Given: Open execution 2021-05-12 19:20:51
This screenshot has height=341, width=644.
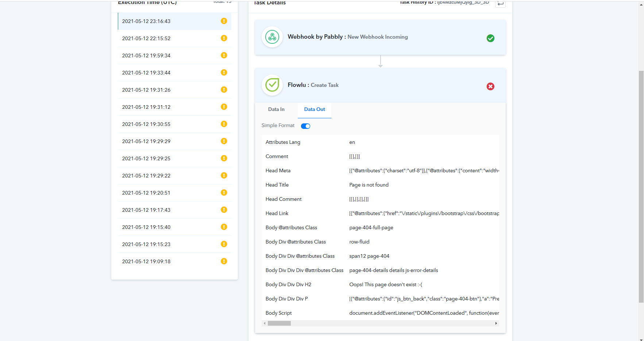Looking at the screenshot, I should 174,193.
